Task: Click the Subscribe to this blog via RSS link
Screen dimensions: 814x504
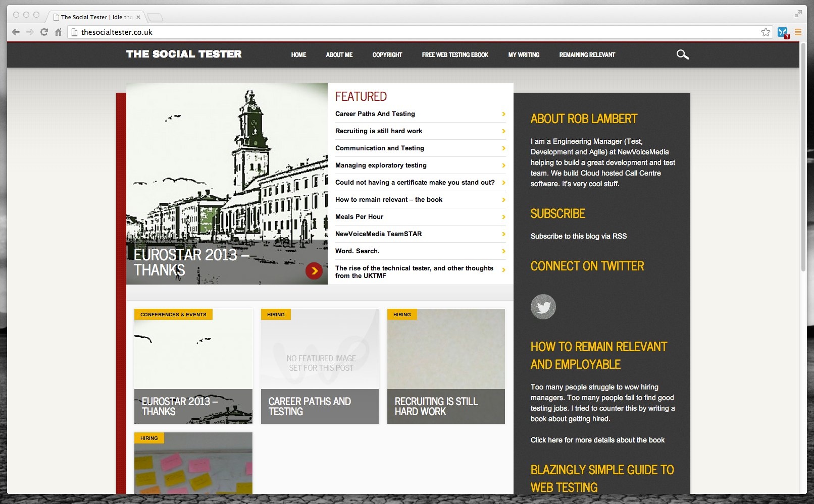Action: 579,236
